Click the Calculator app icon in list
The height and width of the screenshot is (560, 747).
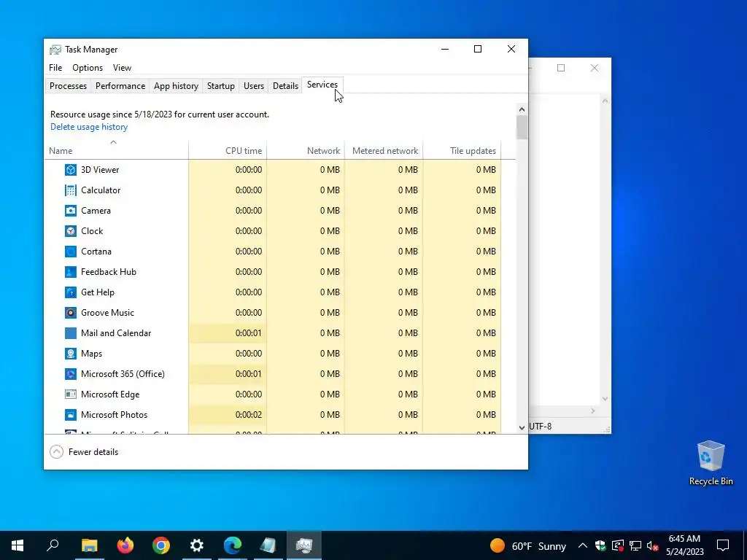click(x=71, y=190)
